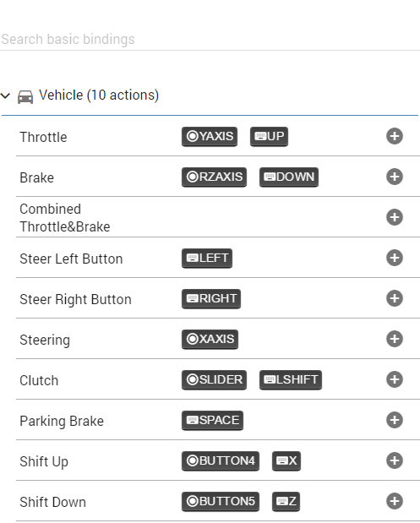Edit the Z key shift down binding
Image resolution: width=420 pixels, height=523 pixels.
[286, 501]
